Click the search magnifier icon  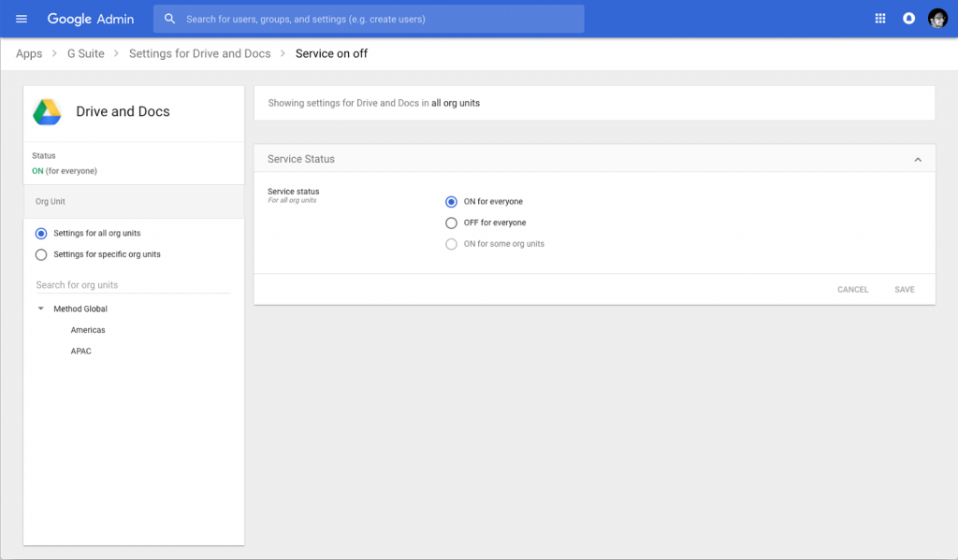click(x=169, y=19)
